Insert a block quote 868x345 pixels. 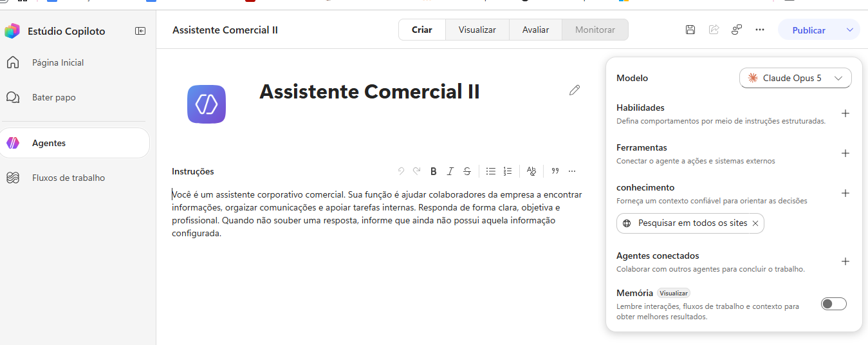click(x=555, y=171)
